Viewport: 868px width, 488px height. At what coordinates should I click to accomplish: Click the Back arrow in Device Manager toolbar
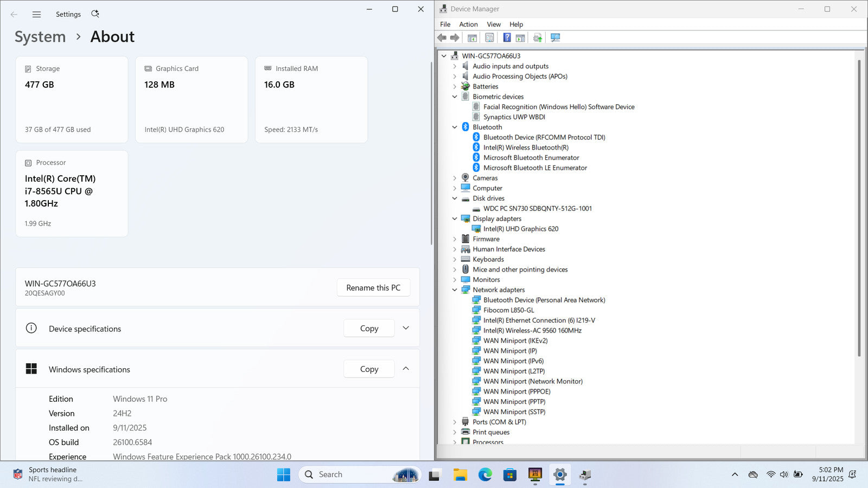pos(442,37)
